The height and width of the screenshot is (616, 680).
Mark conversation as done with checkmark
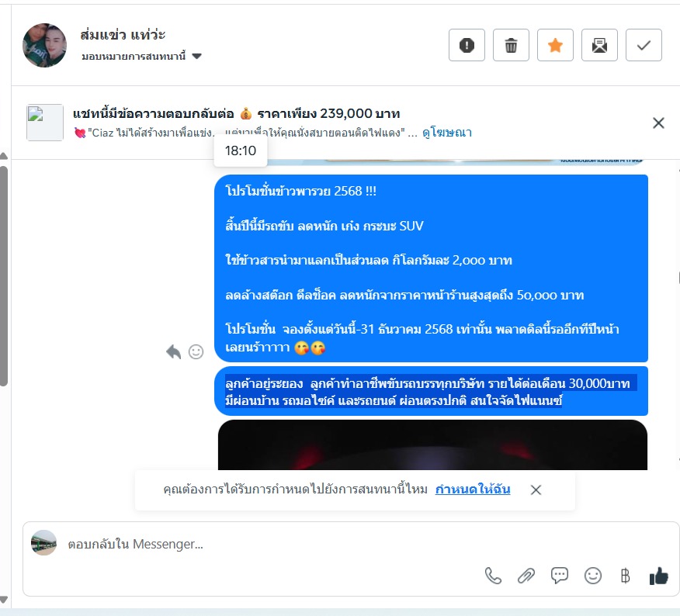coord(644,45)
